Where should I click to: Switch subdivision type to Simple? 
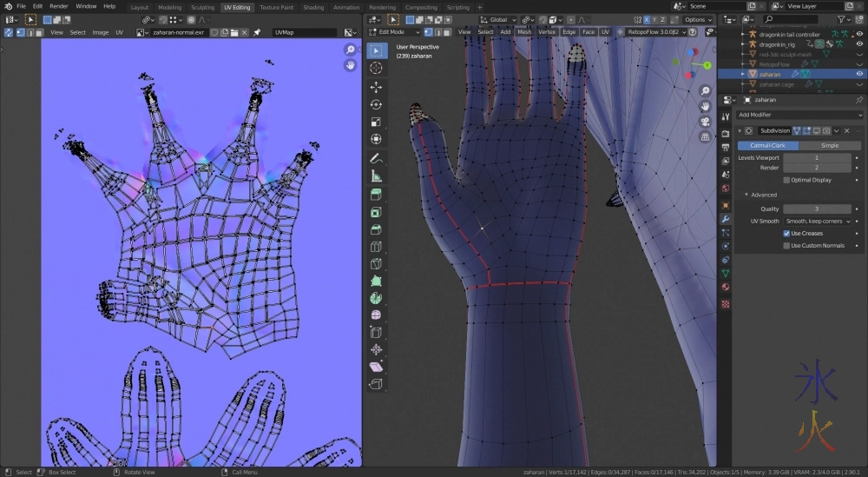pyautogui.click(x=830, y=145)
